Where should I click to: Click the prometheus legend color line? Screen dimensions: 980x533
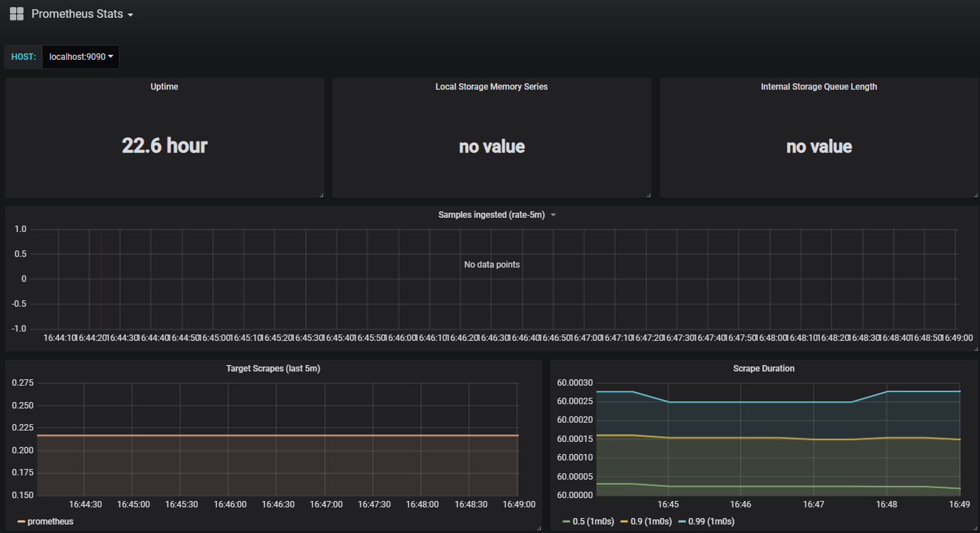pos(21,522)
